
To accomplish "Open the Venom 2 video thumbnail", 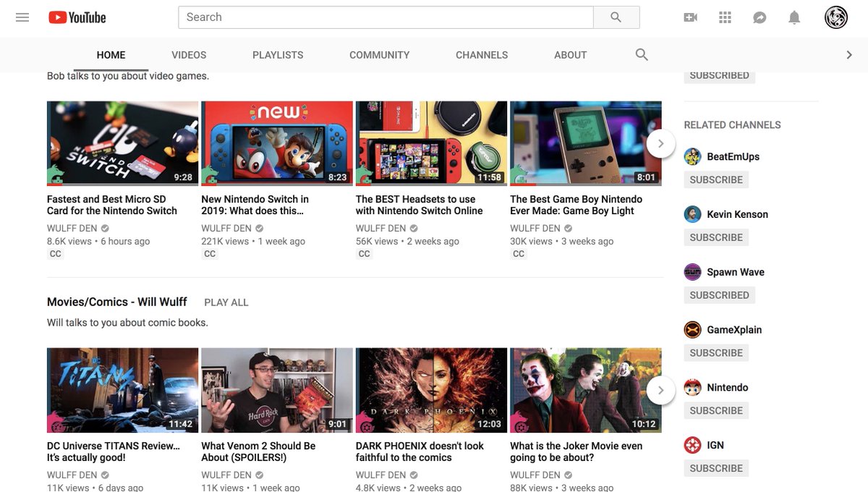I will click(x=277, y=391).
